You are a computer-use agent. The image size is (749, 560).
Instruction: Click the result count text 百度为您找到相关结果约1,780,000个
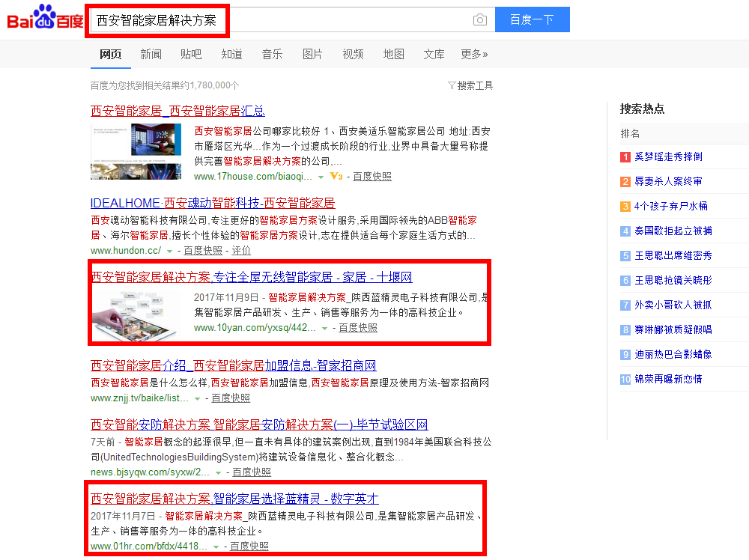tap(165, 85)
